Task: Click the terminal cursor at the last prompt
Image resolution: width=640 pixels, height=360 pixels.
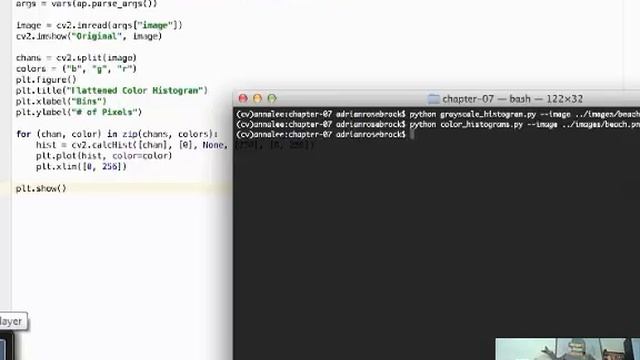Action: tap(412, 135)
